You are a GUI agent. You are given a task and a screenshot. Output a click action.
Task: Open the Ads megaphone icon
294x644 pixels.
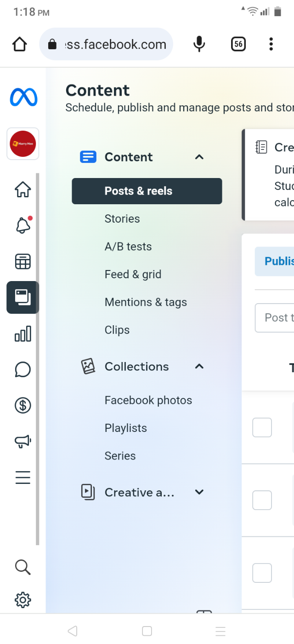coord(23,442)
